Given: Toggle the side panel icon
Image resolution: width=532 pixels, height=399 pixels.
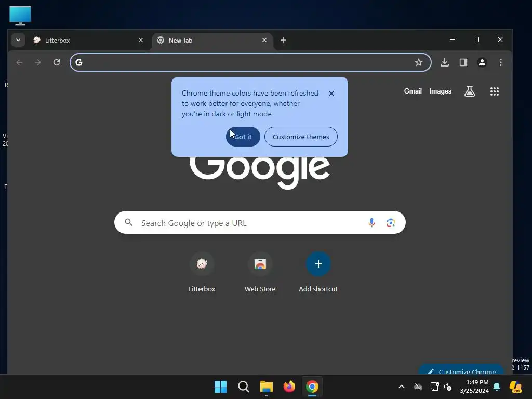Looking at the screenshot, I should (463, 62).
